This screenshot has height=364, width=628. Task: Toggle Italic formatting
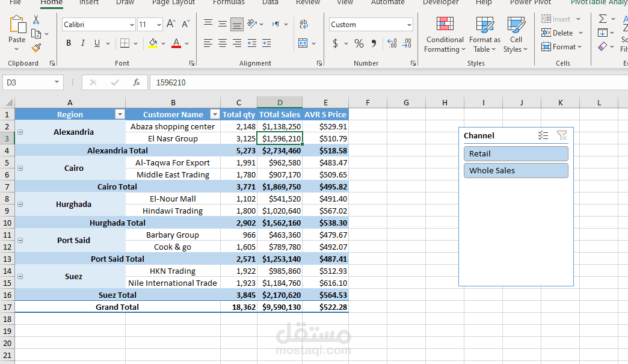[x=83, y=43]
